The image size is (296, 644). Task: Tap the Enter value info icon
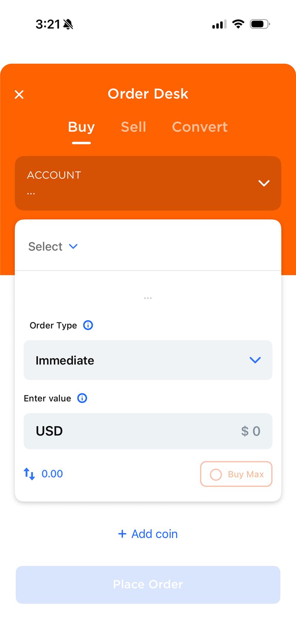pyautogui.click(x=82, y=398)
